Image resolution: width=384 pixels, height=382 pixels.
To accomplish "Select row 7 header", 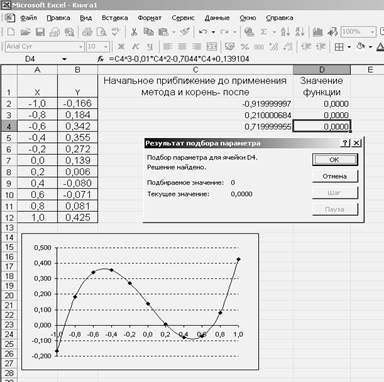I will (x=9, y=160).
